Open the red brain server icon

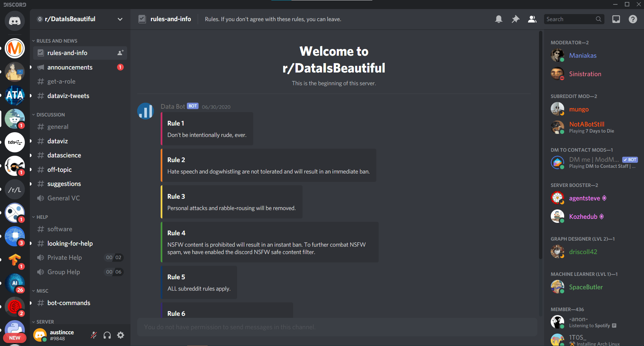pyautogui.click(x=15, y=307)
